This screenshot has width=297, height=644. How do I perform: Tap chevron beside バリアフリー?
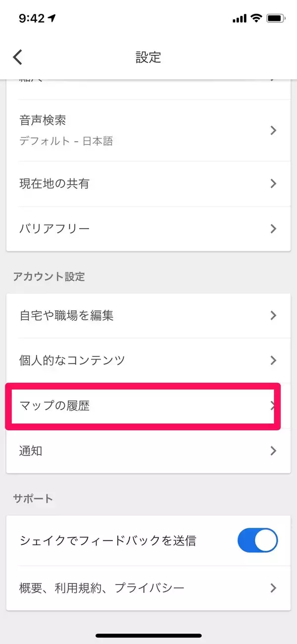pyautogui.click(x=273, y=229)
